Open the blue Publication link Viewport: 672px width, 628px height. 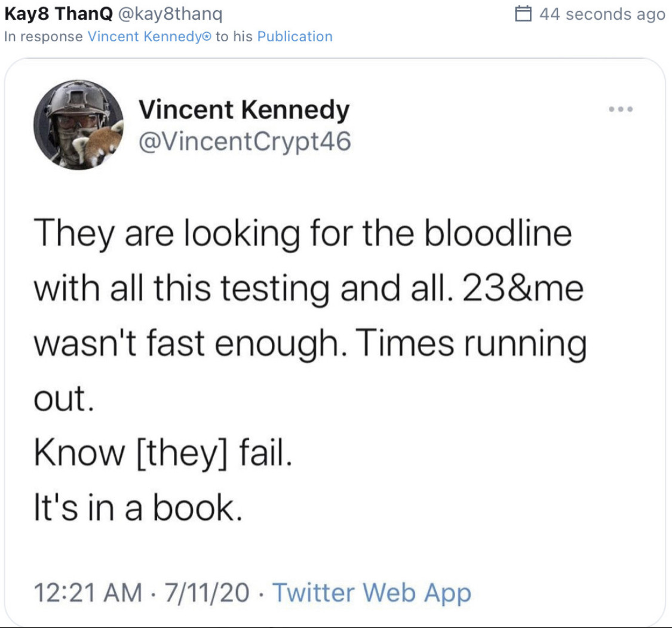tap(294, 36)
